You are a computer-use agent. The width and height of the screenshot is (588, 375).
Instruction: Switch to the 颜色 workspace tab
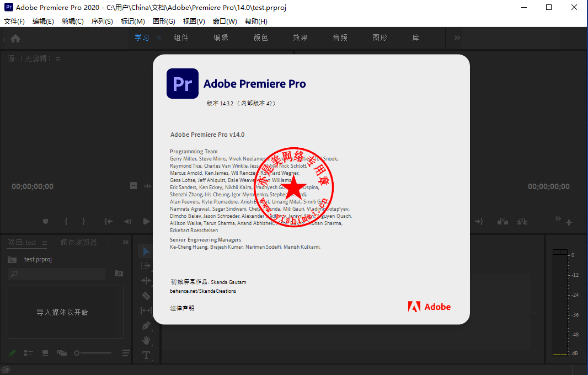point(260,37)
